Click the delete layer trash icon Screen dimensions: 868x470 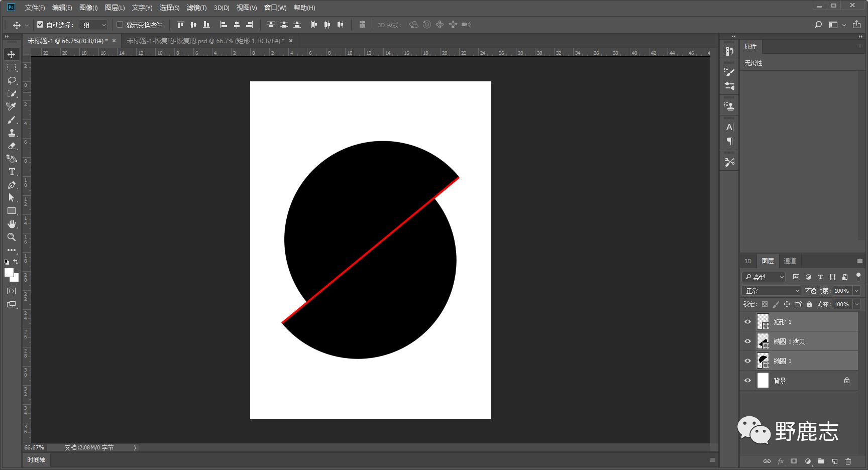click(848, 461)
